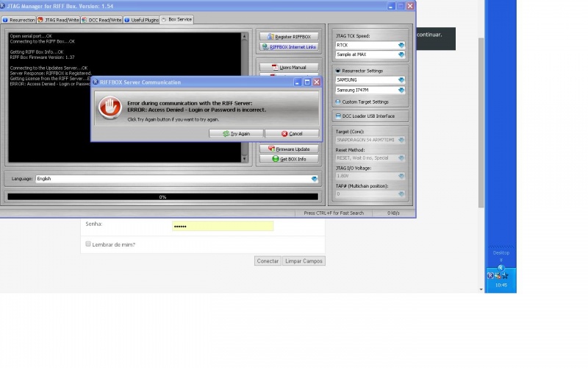
Task: Open TAP# Multichain position dropdown
Action: [401, 194]
